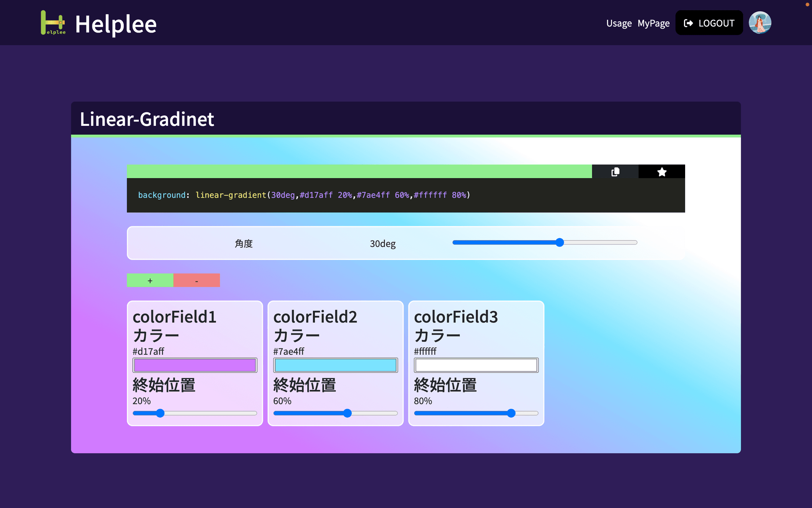
Task: Copy the gradient CSS code
Action: click(615, 171)
